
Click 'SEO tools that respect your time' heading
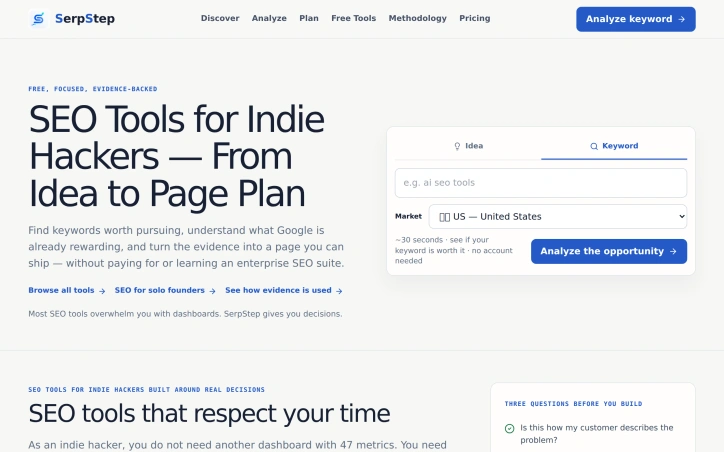[x=209, y=413]
